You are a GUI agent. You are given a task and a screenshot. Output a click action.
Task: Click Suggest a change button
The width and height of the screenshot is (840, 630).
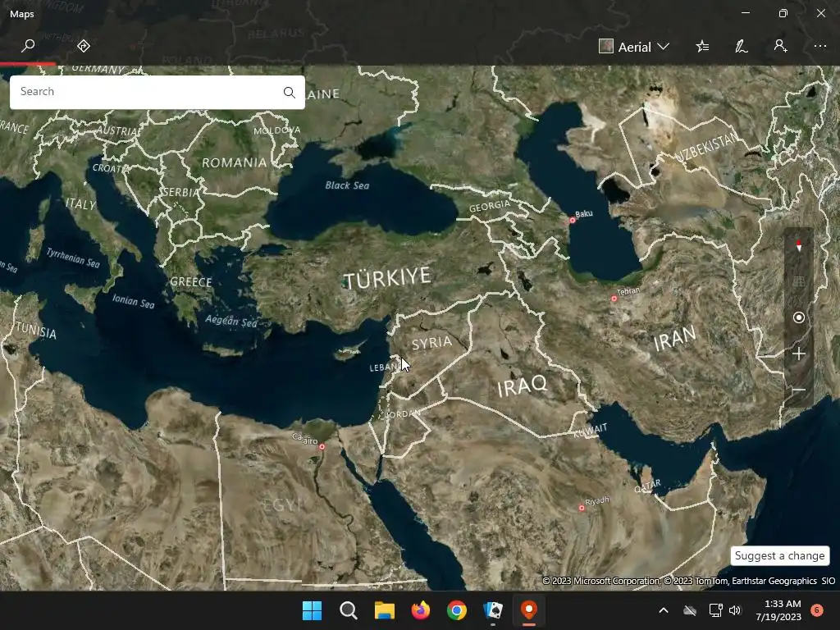click(779, 555)
